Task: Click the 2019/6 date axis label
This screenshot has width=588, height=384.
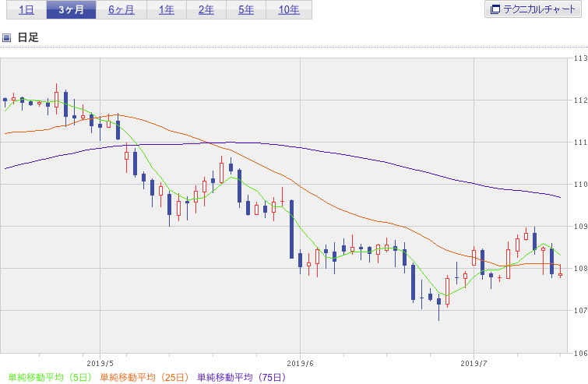Action: [x=300, y=364]
